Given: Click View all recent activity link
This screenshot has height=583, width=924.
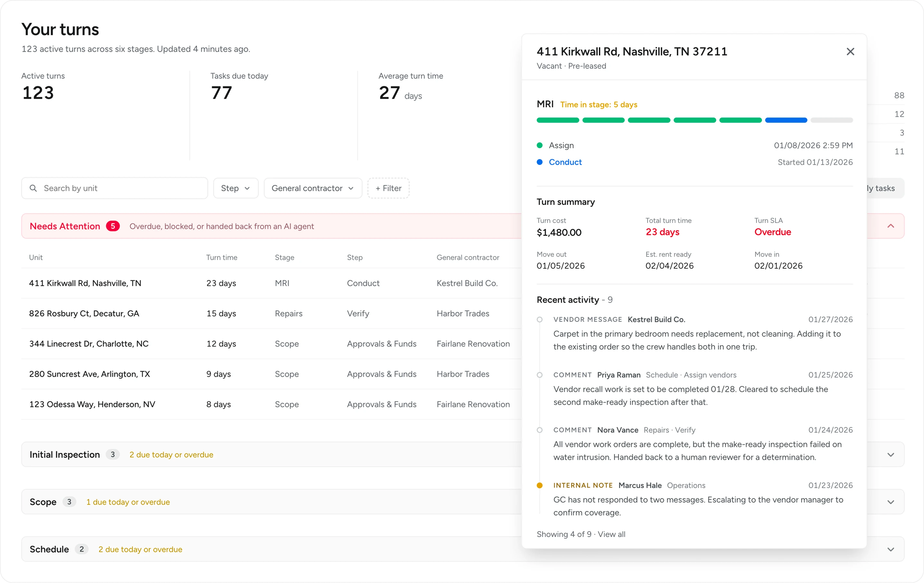Looking at the screenshot, I should coord(611,534).
